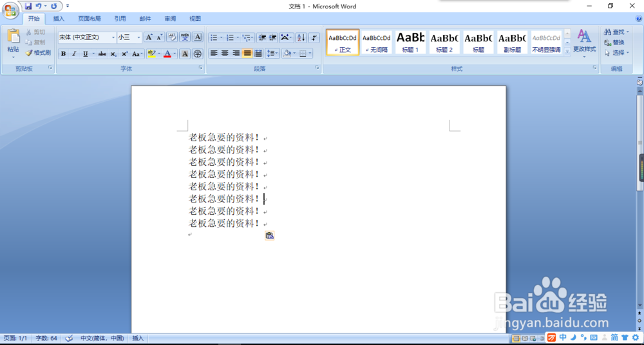Click the 查找 find button
The image size is (644, 345).
pyautogui.click(x=617, y=32)
